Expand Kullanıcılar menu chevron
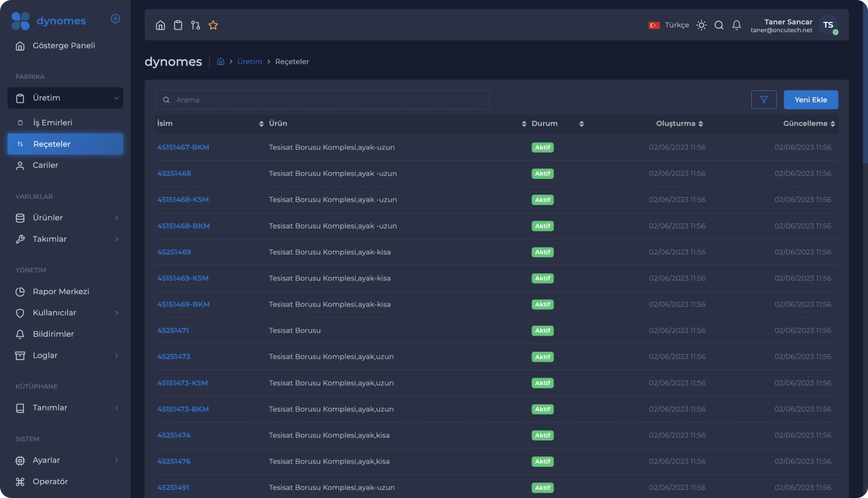 click(116, 313)
